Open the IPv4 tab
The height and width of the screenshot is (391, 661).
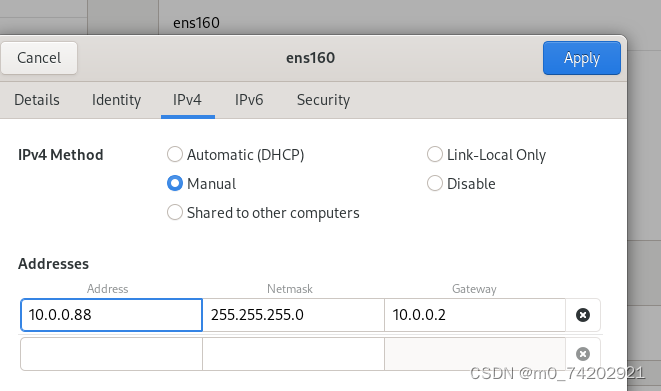pos(187,100)
